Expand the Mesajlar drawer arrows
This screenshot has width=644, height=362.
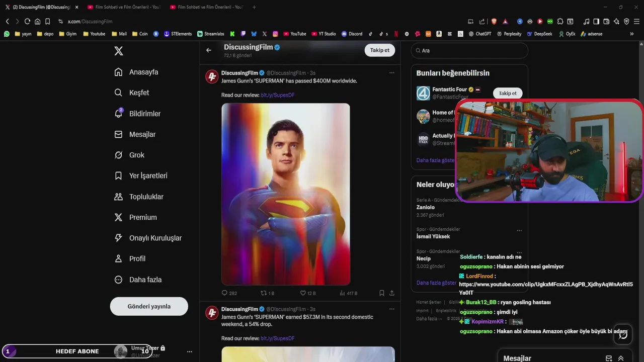point(621,358)
